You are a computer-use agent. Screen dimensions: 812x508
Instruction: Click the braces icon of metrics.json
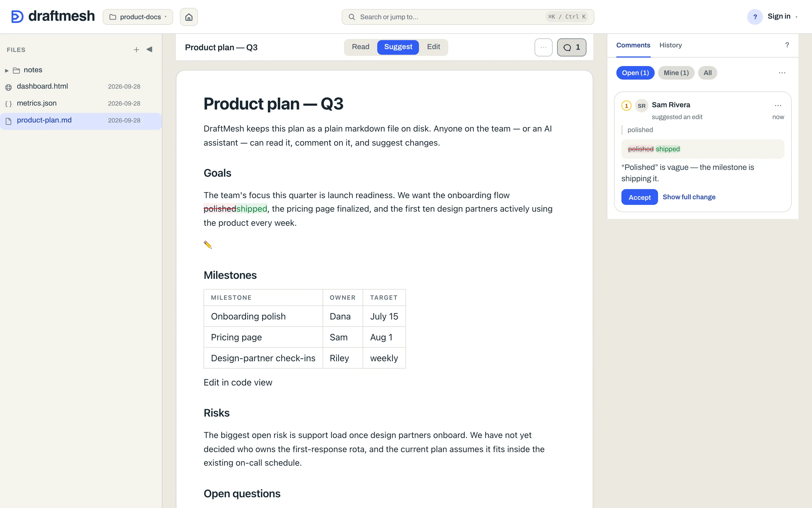(x=9, y=104)
